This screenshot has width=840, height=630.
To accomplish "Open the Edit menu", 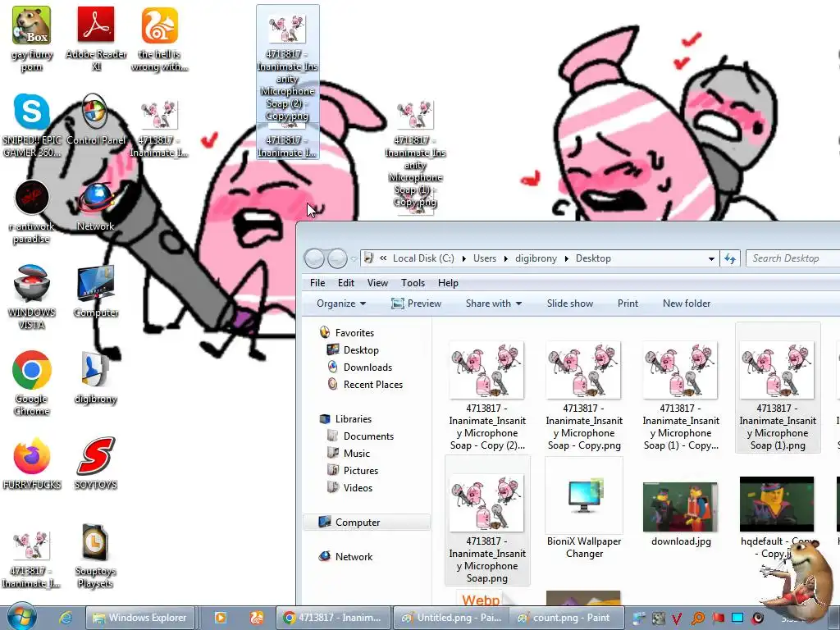I will pyautogui.click(x=345, y=283).
